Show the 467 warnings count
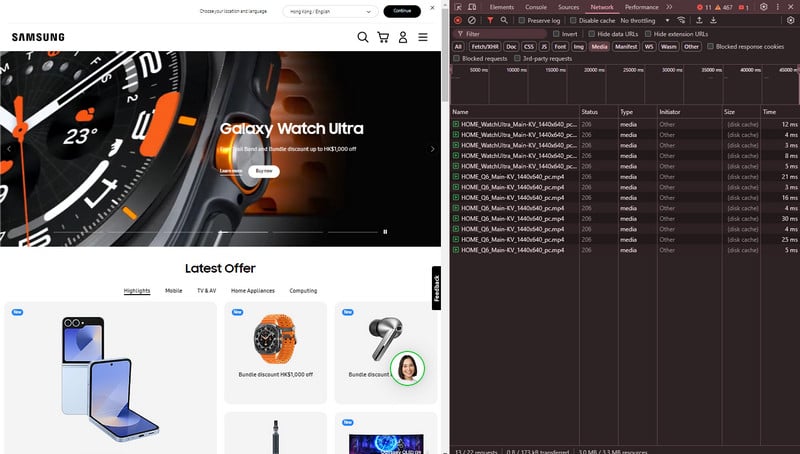800x454 pixels. point(723,7)
